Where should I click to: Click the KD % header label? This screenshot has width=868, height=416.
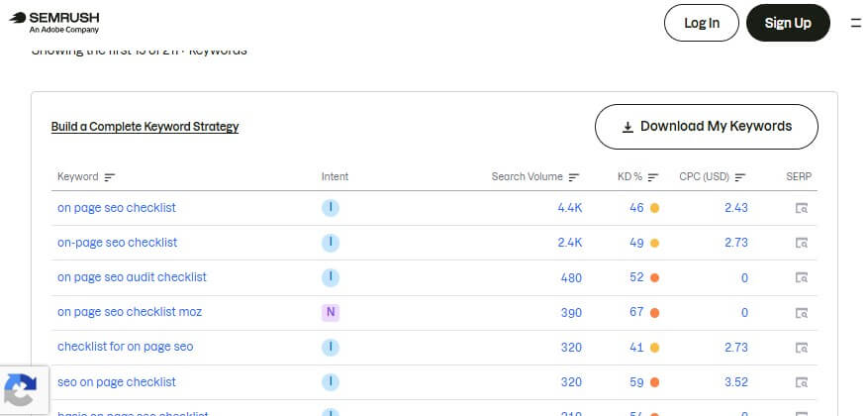pyautogui.click(x=629, y=176)
